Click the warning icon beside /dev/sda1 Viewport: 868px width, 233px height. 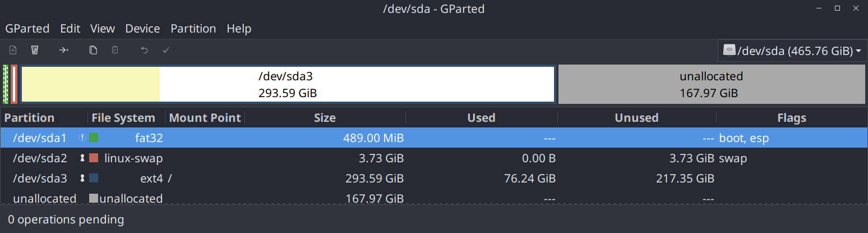[x=82, y=138]
